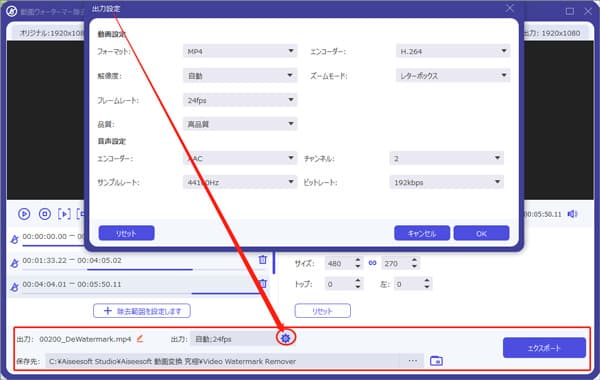This screenshot has width=600, height=380.
Task: Open the チャンネル dropdown showing 2
Action: (x=447, y=158)
